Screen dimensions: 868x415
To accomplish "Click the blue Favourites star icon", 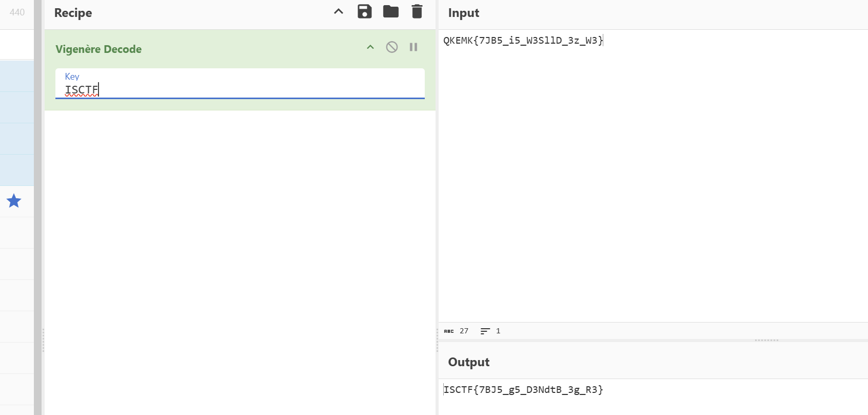I will pos(14,201).
